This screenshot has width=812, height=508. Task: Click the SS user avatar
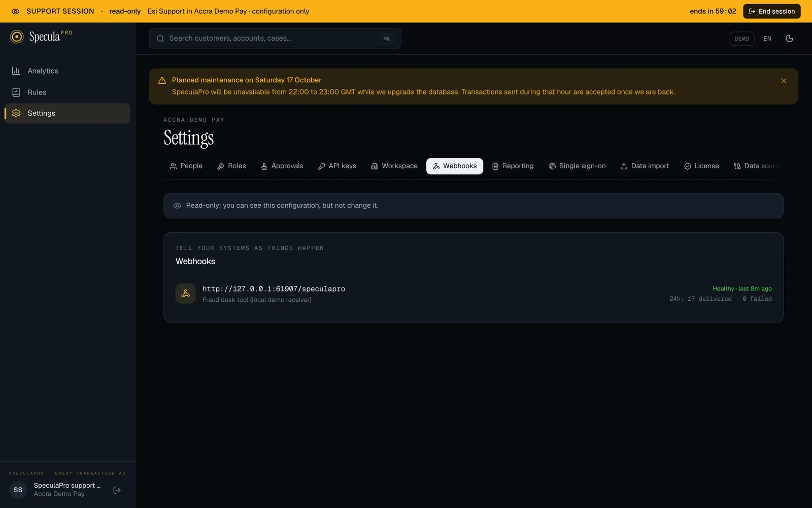pyautogui.click(x=18, y=490)
